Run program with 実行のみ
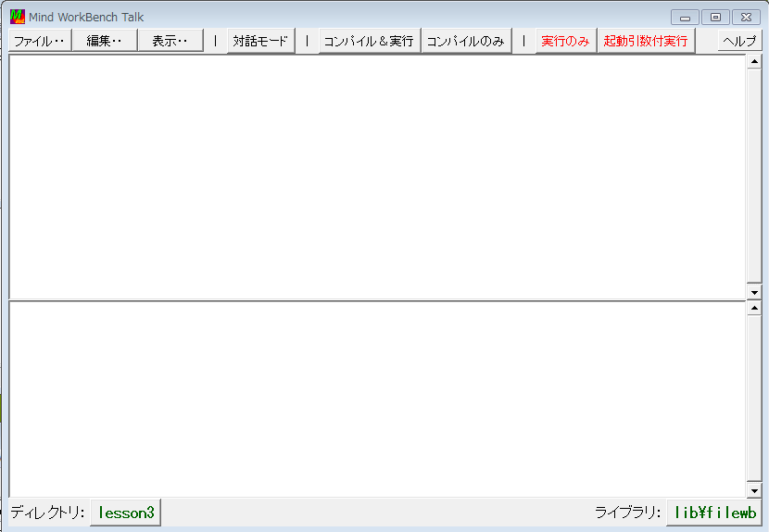 pyautogui.click(x=565, y=41)
